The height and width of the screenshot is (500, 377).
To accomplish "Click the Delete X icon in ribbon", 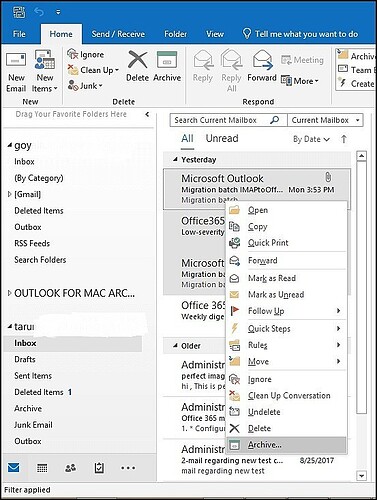I will [137, 60].
